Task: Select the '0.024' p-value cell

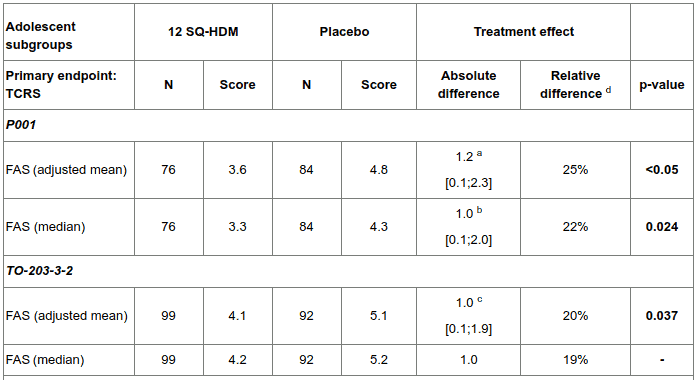Action: tap(661, 227)
